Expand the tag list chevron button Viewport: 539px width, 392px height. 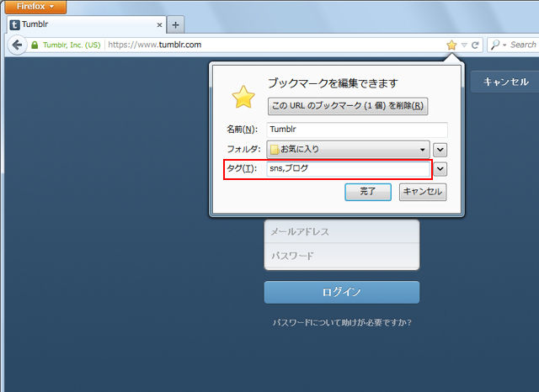pyautogui.click(x=440, y=169)
